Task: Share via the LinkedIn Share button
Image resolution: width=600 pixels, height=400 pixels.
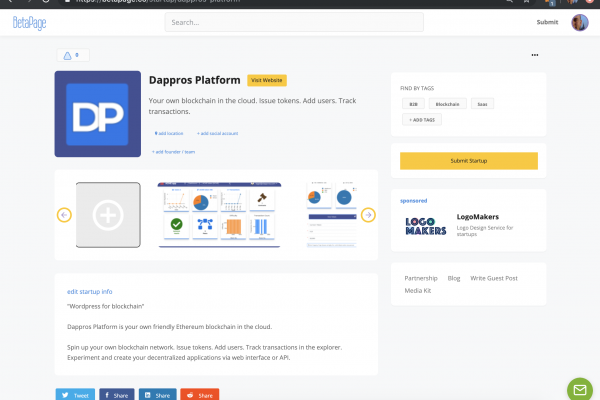Action: [158, 395]
